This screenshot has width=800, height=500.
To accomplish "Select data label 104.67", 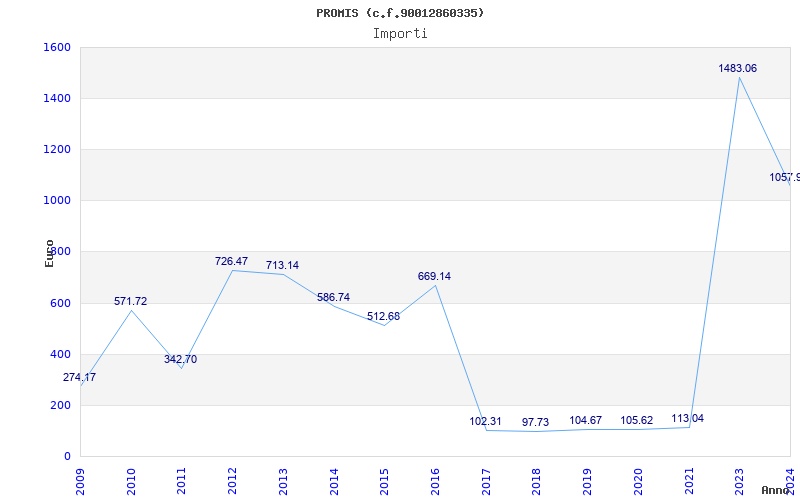I will click(585, 420).
